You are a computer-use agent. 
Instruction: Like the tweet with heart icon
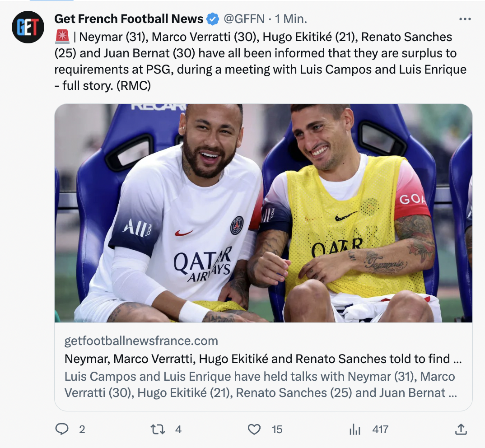point(254,429)
